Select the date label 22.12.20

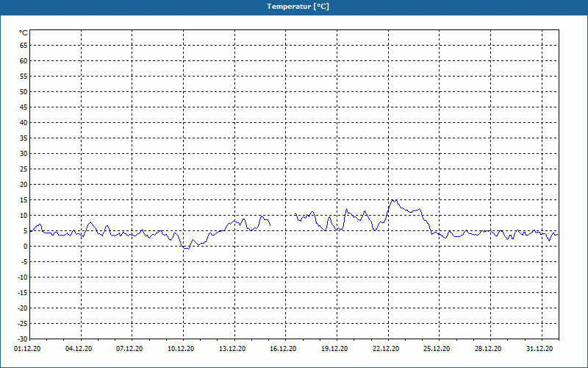point(386,348)
